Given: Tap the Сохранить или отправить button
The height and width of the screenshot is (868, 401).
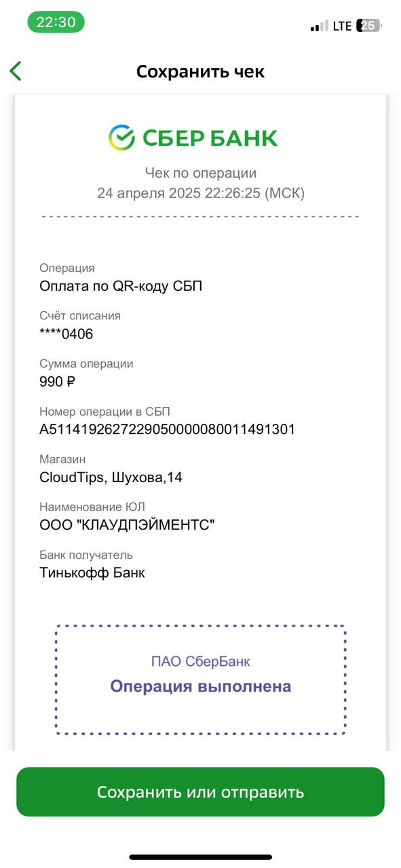Looking at the screenshot, I should click(200, 792).
